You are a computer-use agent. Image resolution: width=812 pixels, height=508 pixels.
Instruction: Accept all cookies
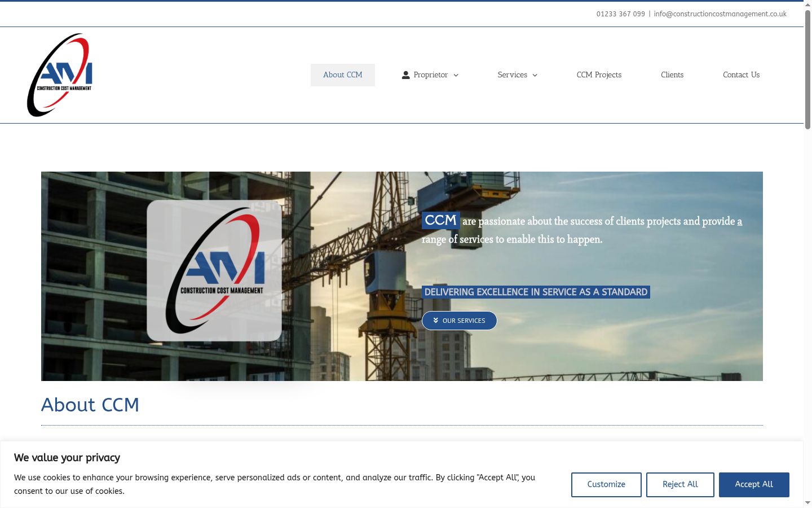pyautogui.click(x=754, y=485)
